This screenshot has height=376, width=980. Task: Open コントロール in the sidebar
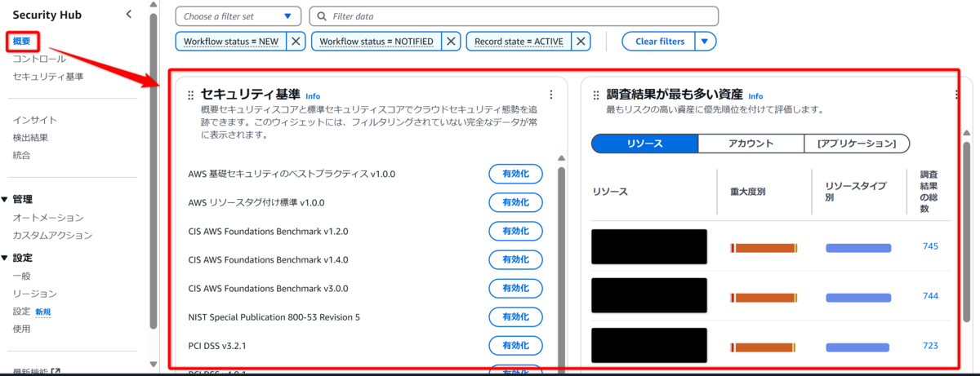(39, 59)
